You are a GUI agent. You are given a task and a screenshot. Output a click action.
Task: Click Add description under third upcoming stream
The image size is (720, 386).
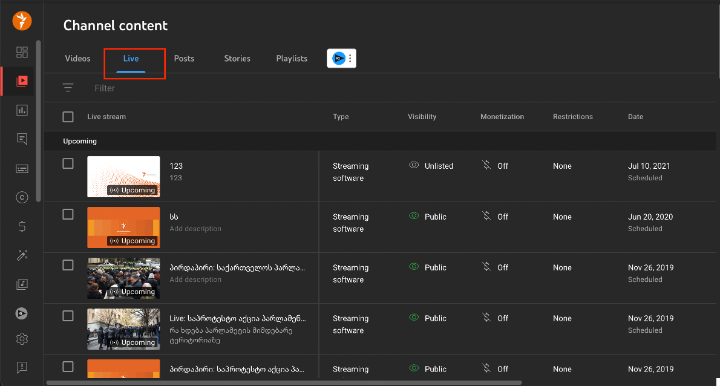195,280
